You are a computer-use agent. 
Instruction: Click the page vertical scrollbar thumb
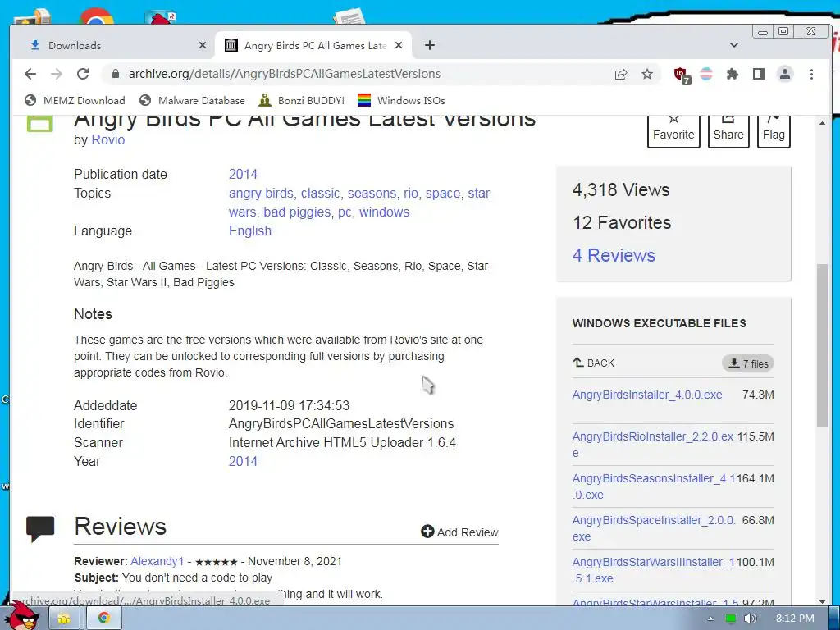822,345
